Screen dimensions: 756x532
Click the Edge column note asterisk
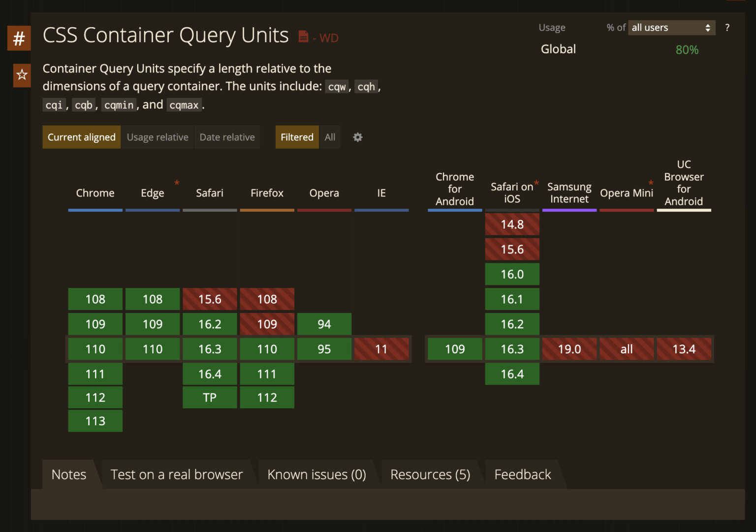(177, 184)
